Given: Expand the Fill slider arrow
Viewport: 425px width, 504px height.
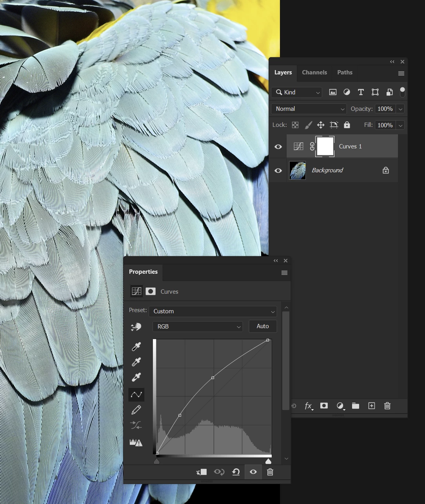Looking at the screenshot, I should [400, 125].
